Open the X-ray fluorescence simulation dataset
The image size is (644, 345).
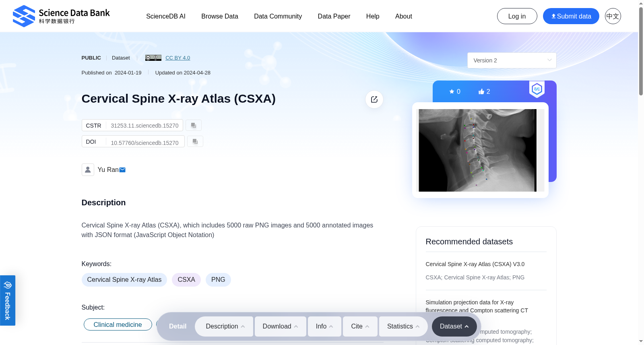477,306
